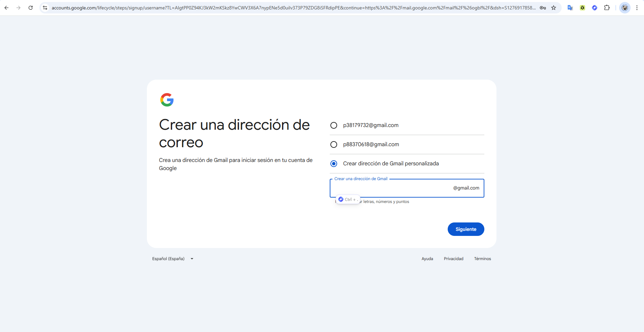Open Chrome's three-dot menu

[x=637, y=8]
